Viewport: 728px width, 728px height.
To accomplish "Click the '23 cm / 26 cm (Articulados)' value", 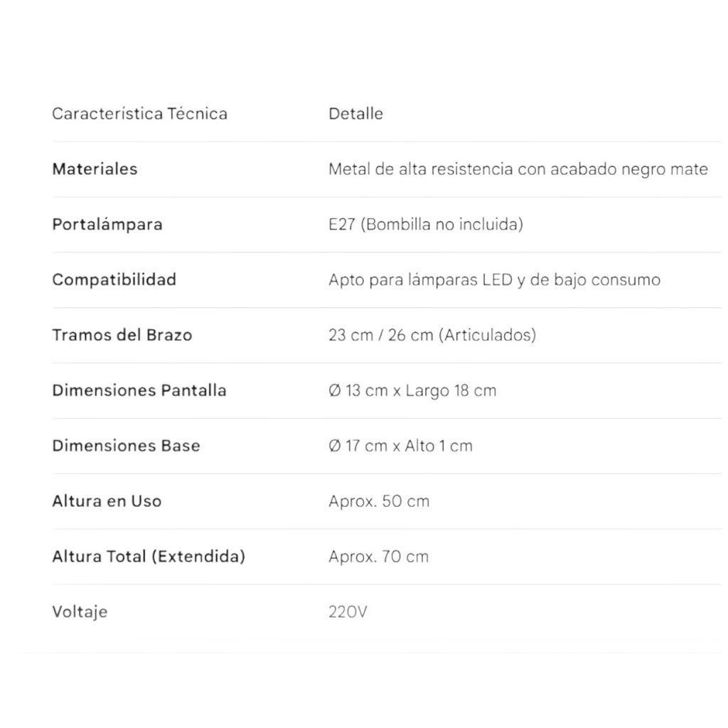I will (x=432, y=335).
